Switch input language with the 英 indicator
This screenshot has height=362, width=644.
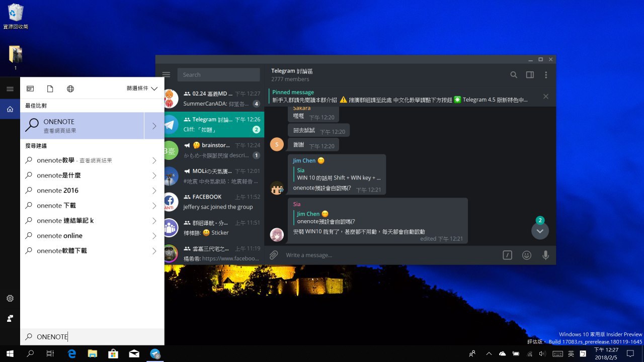pos(571,353)
